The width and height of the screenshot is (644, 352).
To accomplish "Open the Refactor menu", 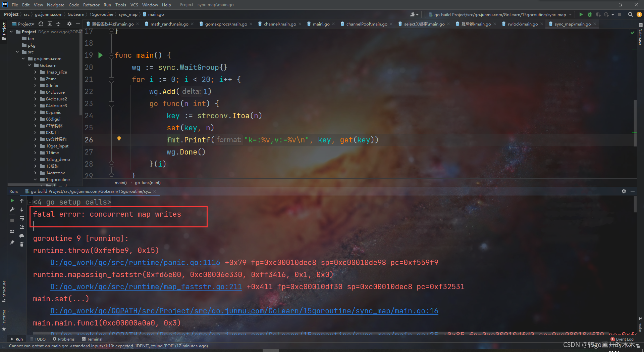I will pyautogui.click(x=91, y=5).
